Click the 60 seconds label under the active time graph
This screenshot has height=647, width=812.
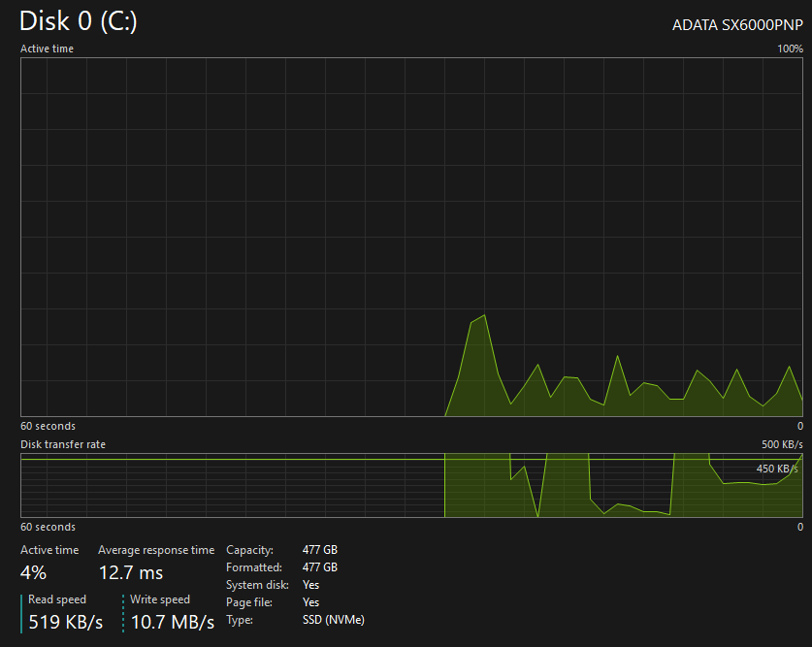49,426
